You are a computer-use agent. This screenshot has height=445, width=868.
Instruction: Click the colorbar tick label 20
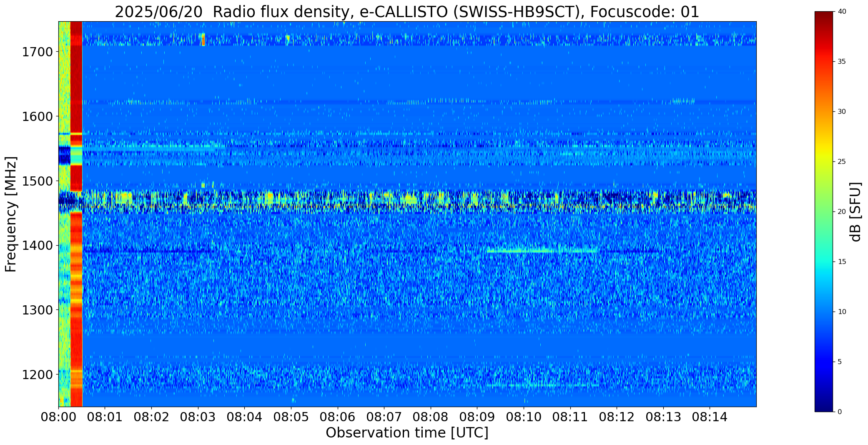pos(842,212)
